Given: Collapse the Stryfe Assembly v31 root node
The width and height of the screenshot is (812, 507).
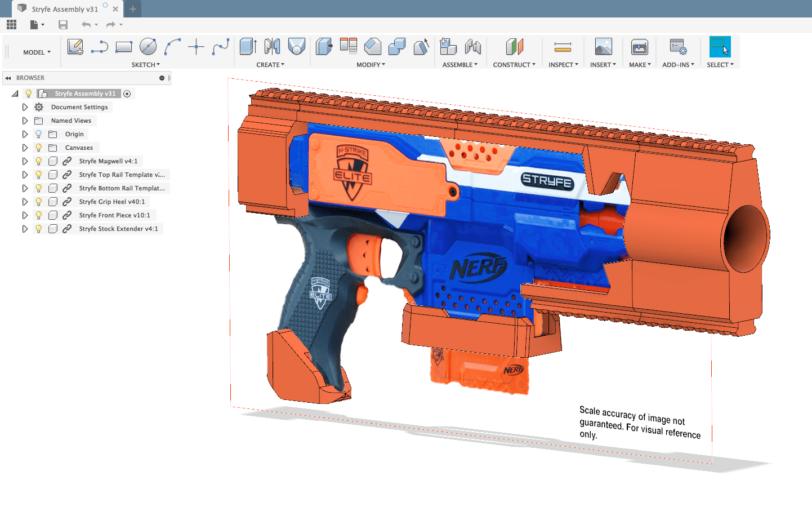Looking at the screenshot, I should click(x=15, y=94).
